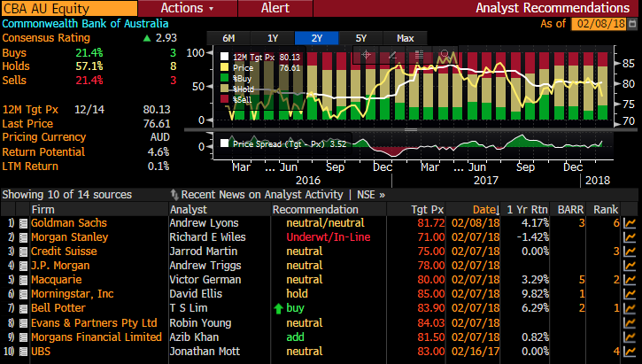Grab the divider handle between the two charts
Image resolution: width=642 pixels, height=364 pixels.
coord(411,130)
